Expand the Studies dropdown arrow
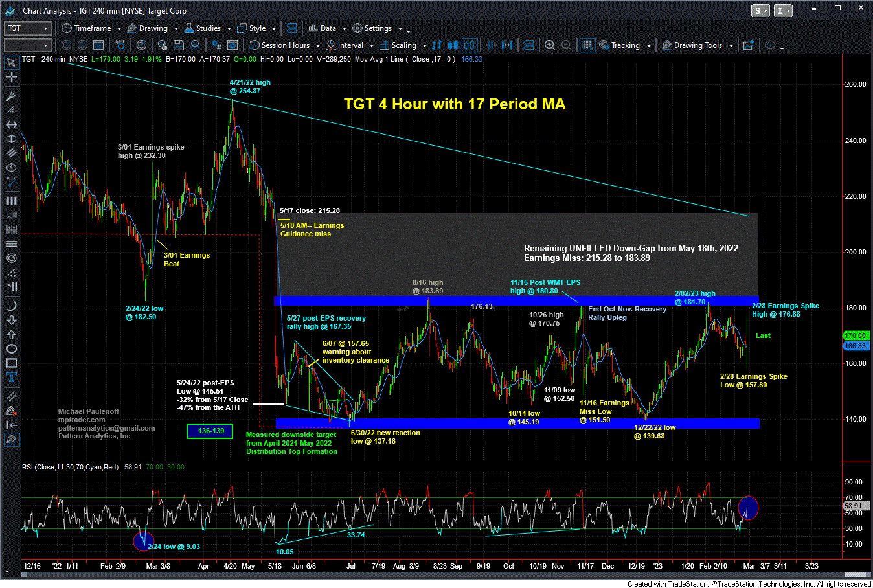 tap(229, 29)
